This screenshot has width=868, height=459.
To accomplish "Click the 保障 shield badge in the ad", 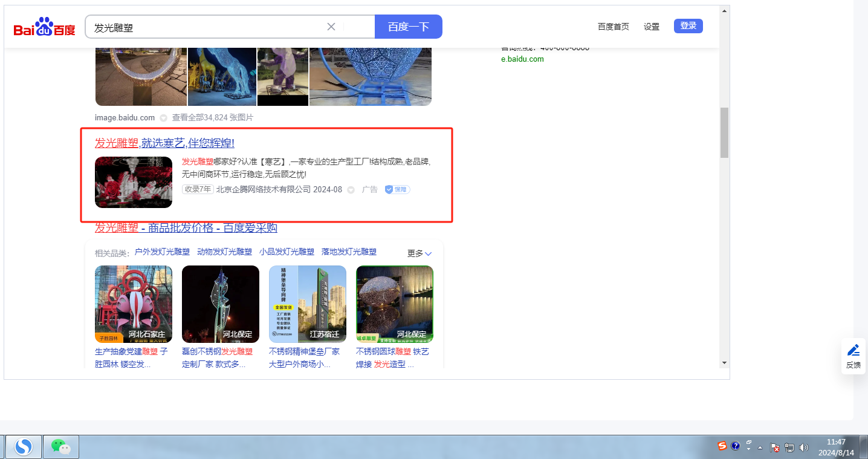I will tap(397, 189).
